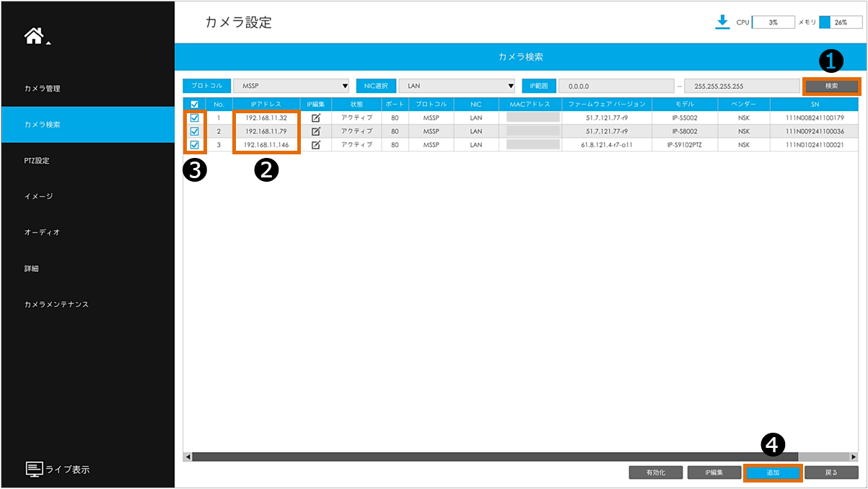
Task: Open the MSSP protocol dropdown
Action: tap(291, 86)
